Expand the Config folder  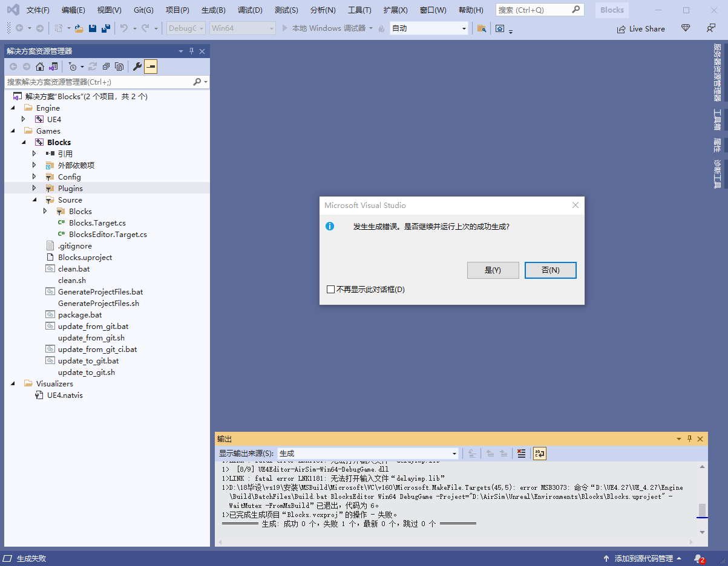tap(34, 177)
